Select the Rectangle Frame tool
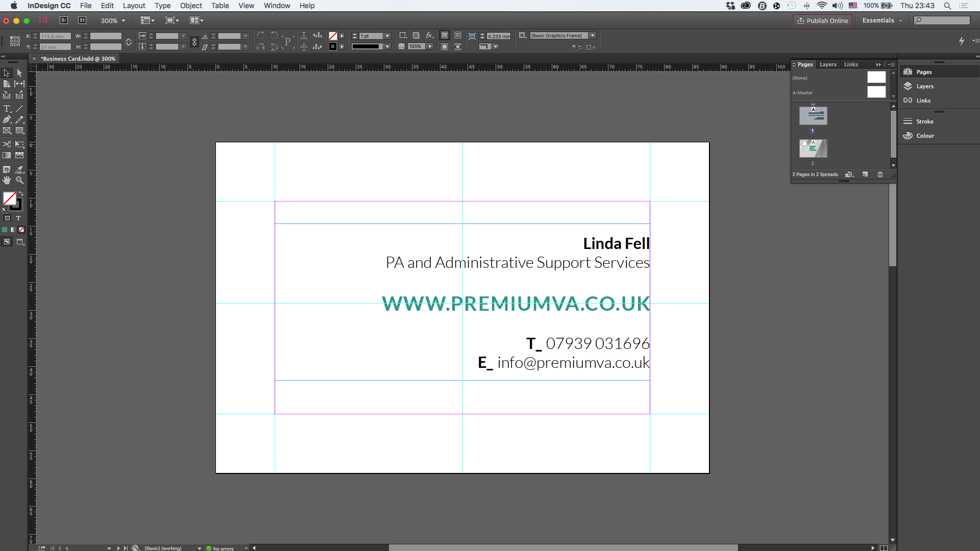 (7, 131)
